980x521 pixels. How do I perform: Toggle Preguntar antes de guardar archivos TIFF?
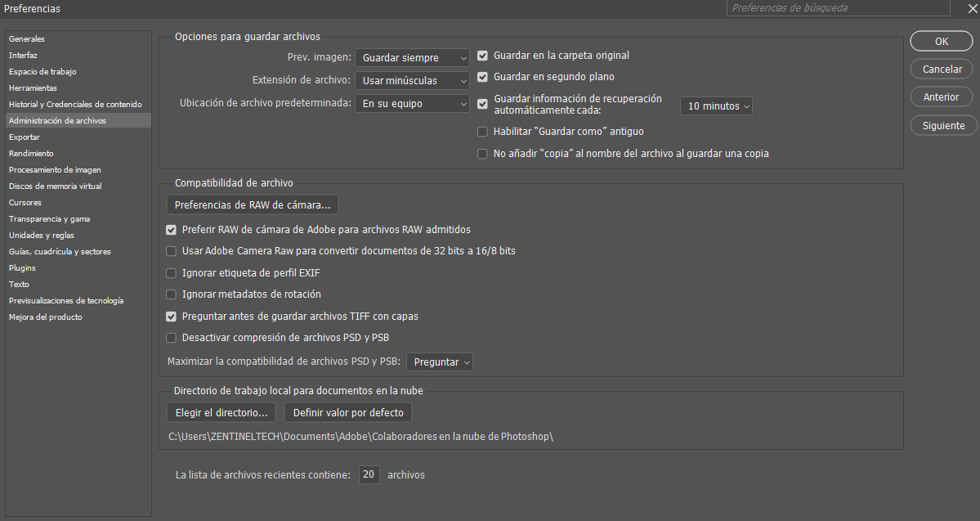pos(172,317)
